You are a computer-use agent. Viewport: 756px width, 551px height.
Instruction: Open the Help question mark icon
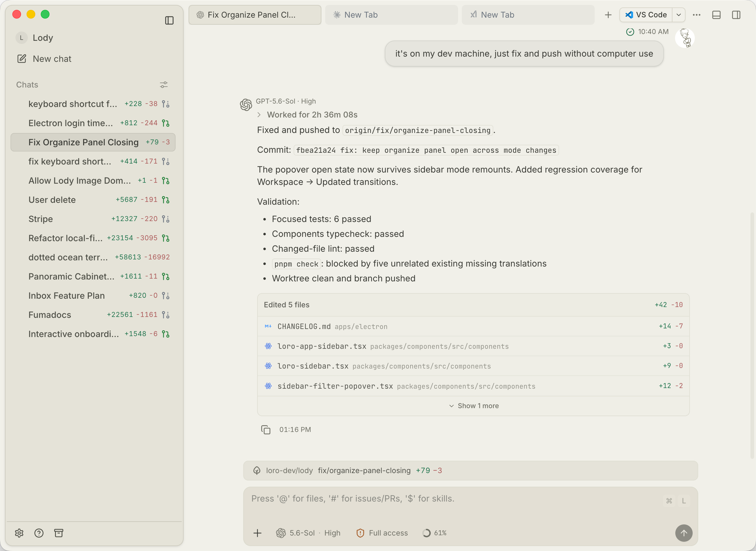39,533
